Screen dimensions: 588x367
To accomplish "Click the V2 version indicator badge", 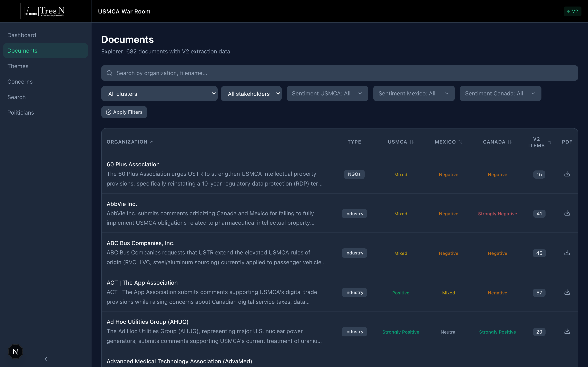I will tap(572, 11).
